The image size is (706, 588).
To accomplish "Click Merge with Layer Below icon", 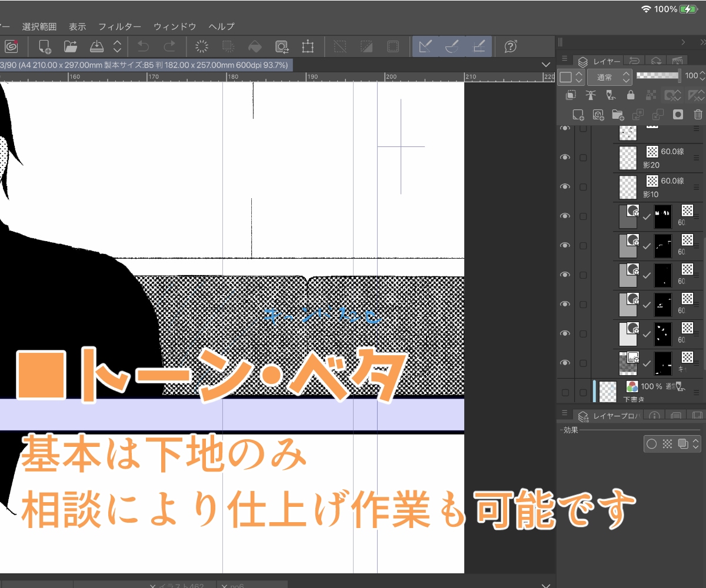I will pos(658,115).
